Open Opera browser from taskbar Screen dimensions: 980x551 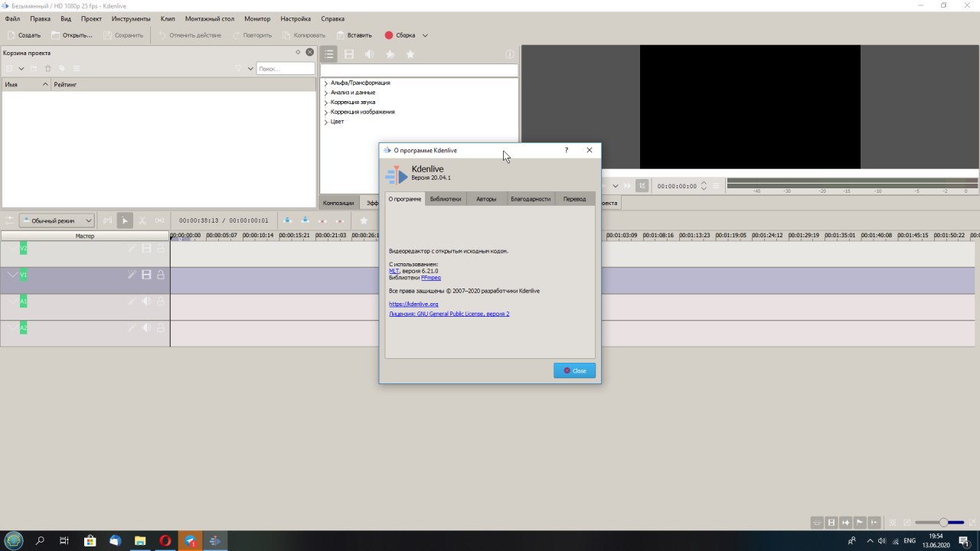click(165, 540)
